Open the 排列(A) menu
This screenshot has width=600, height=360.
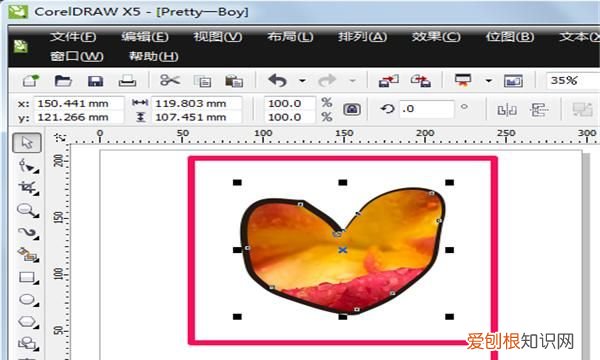coord(362,37)
